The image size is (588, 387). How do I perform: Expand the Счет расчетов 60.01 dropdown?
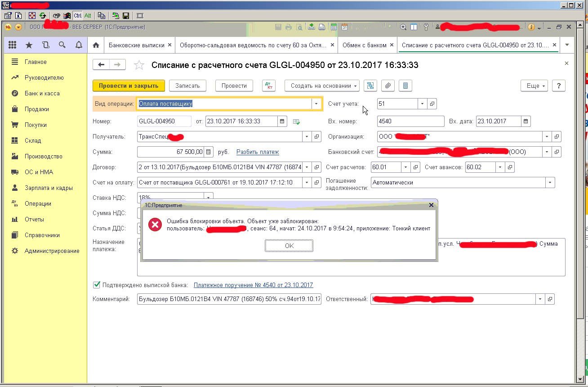pyautogui.click(x=405, y=167)
